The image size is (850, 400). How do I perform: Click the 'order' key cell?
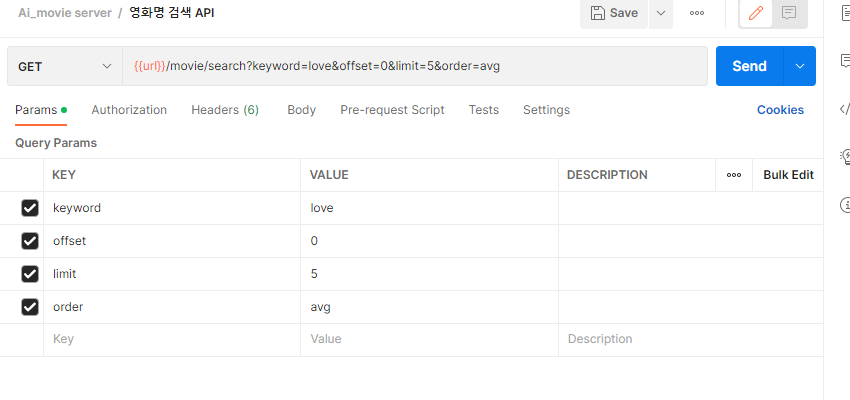click(172, 307)
